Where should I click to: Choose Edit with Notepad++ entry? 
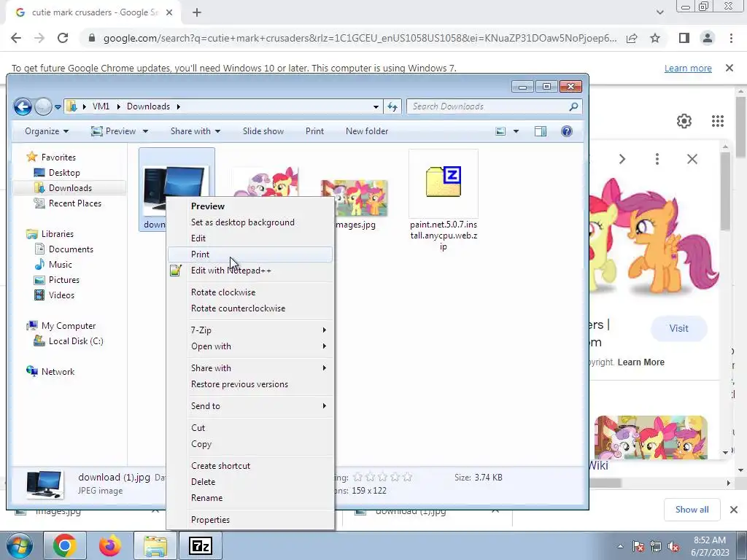tap(251, 271)
